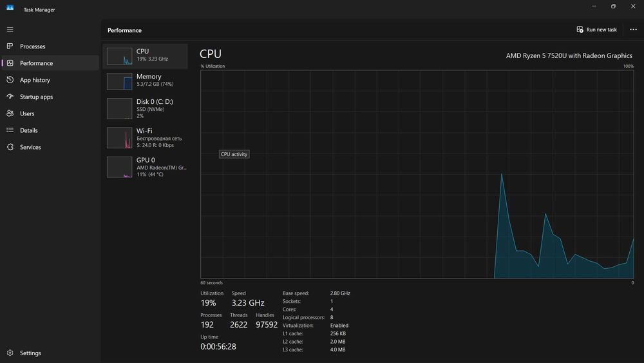Click the 3.23 GHz speed value
This screenshot has height=363, width=644.
pos(248,303)
